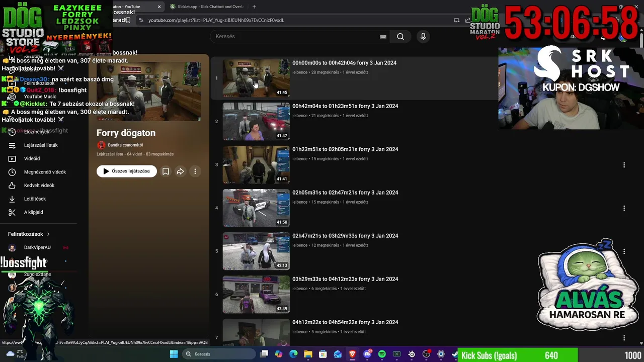The width and height of the screenshot is (644, 362).
Task: Open site settings icon in address bar
Action: coord(141,20)
